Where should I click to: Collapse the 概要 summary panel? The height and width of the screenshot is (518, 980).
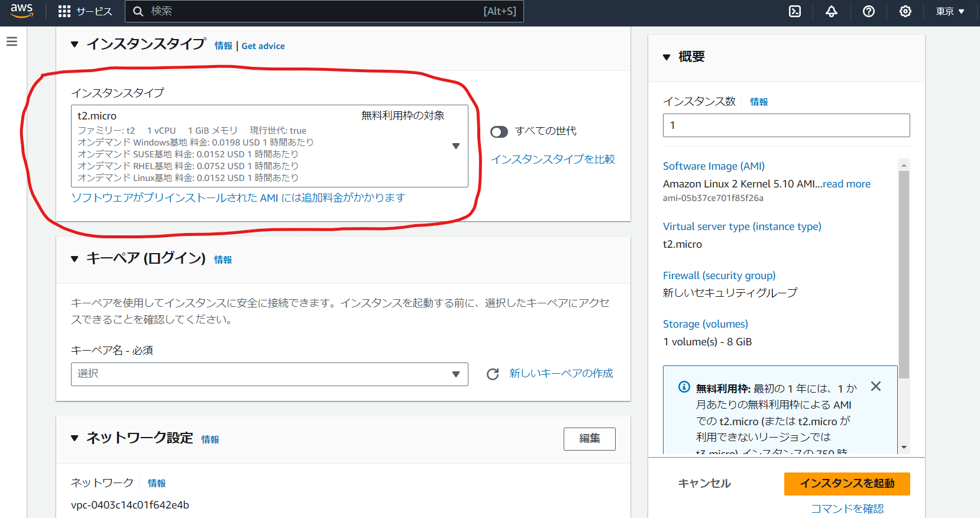click(x=667, y=57)
